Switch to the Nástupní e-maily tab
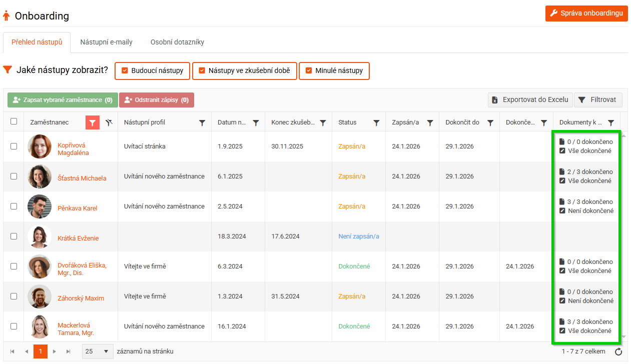This screenshot has width=631, height=364. [106, 42]
